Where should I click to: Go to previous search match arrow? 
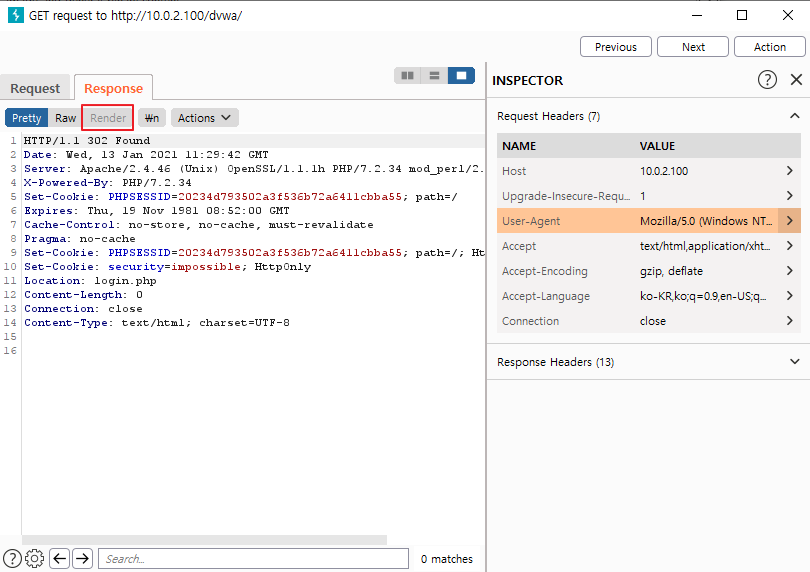pyautogui.click(x=60, y=559)
